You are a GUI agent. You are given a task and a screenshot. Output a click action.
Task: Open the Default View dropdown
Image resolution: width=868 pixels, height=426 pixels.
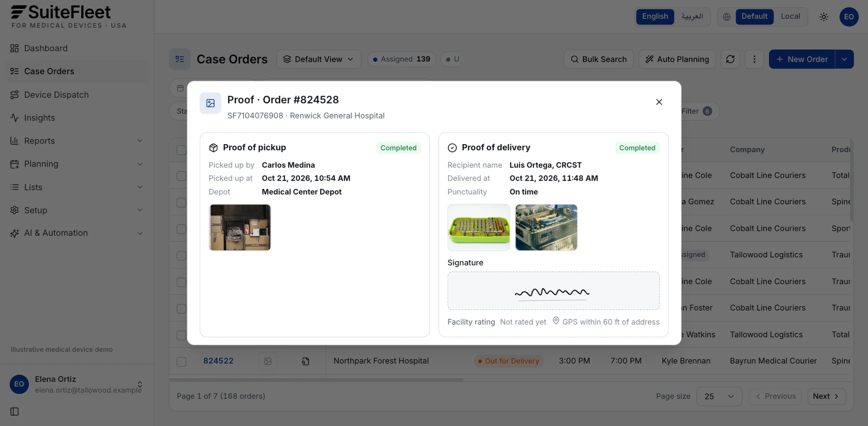pos(318,59)
